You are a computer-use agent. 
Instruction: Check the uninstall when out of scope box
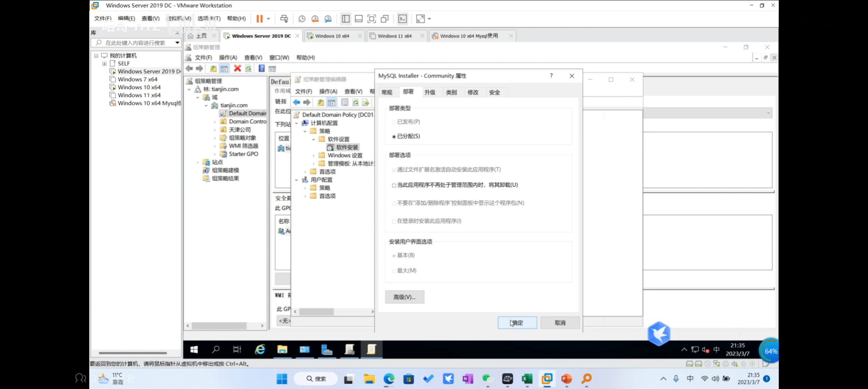point(394,185)
